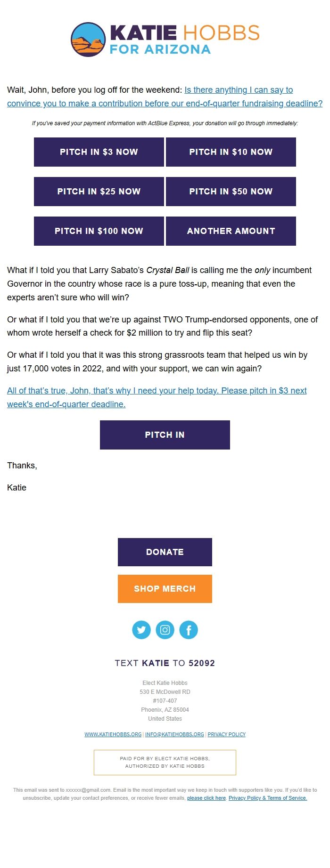Click the ANOTHER AMOUNT button
Screen dimensions: 330x868
tap(231, 231)
